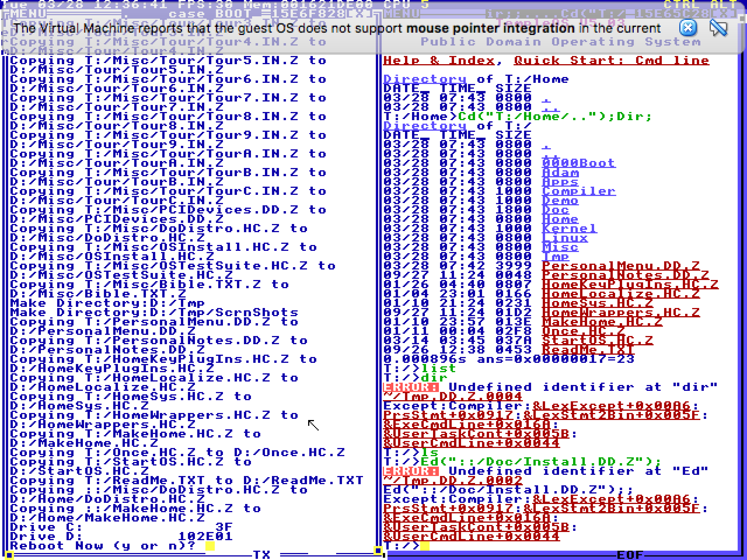Viewport: 747px width, 560px height.
Task: Open the PersonalMenu.DD.Z file
Action: click(x=620, y=266)
